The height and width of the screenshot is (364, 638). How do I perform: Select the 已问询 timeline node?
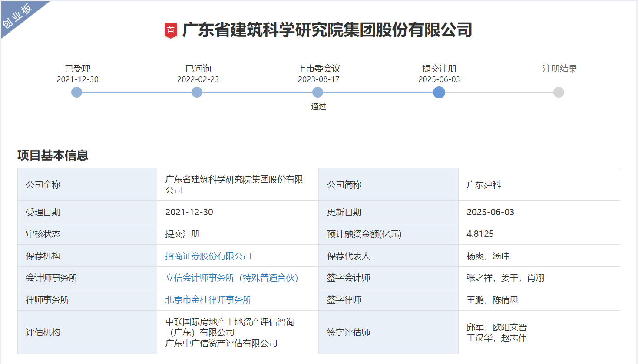tap(197, 92)
